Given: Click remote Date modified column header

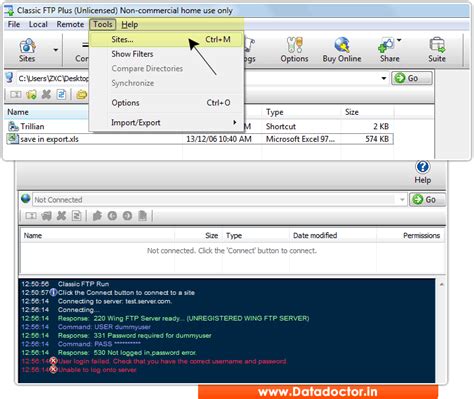Looking at the screenshot, I should coord(333,236).
